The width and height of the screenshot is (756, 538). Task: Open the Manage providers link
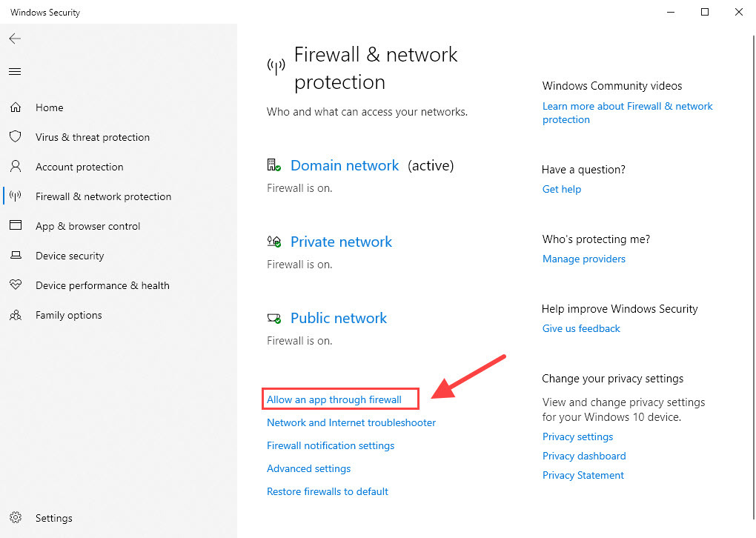(583, 259)
